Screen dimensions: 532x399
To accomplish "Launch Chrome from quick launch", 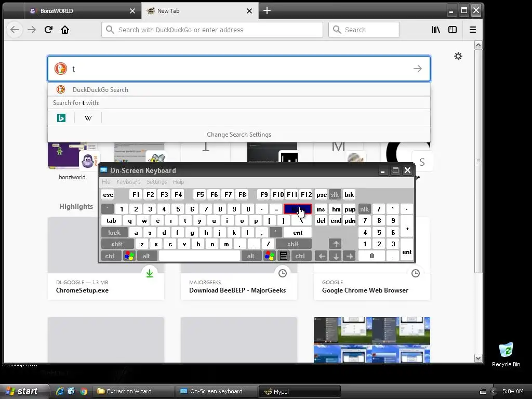I will point(84,391).
